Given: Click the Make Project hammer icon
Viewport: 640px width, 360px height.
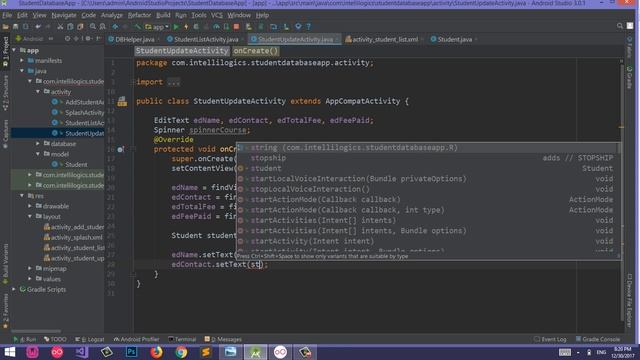Looking at the screenshot, I should click(138, 27).
